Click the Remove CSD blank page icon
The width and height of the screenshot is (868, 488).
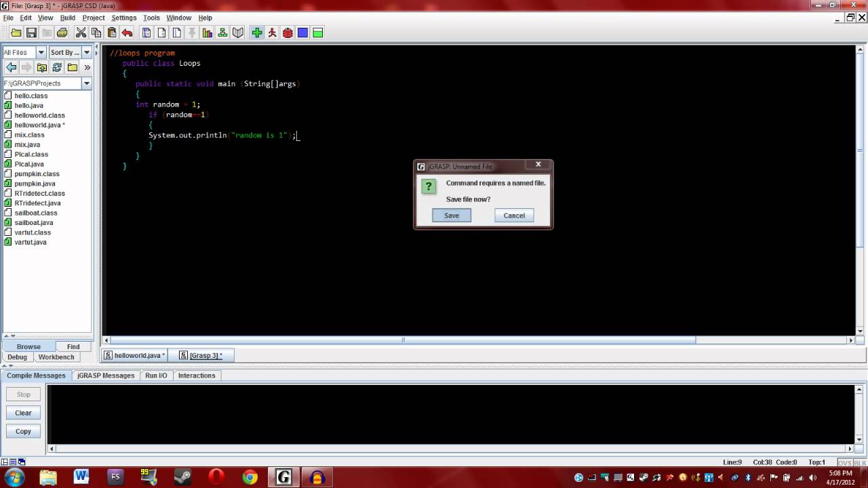pyautogui.click(x=161, y=33)
